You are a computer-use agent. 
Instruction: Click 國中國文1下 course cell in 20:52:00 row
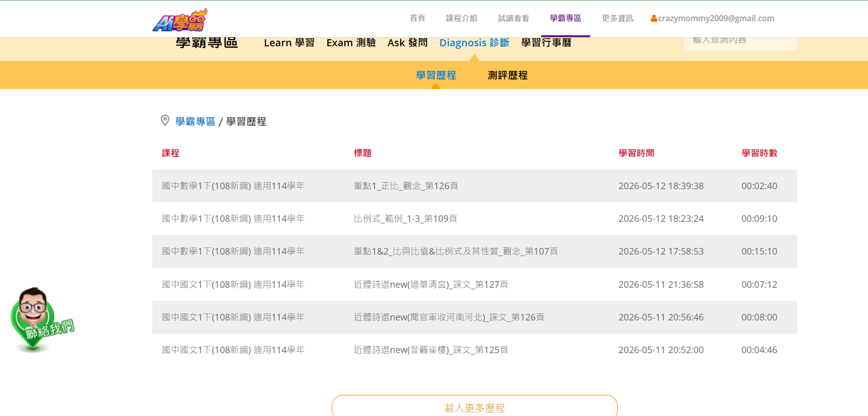point(233,350)
